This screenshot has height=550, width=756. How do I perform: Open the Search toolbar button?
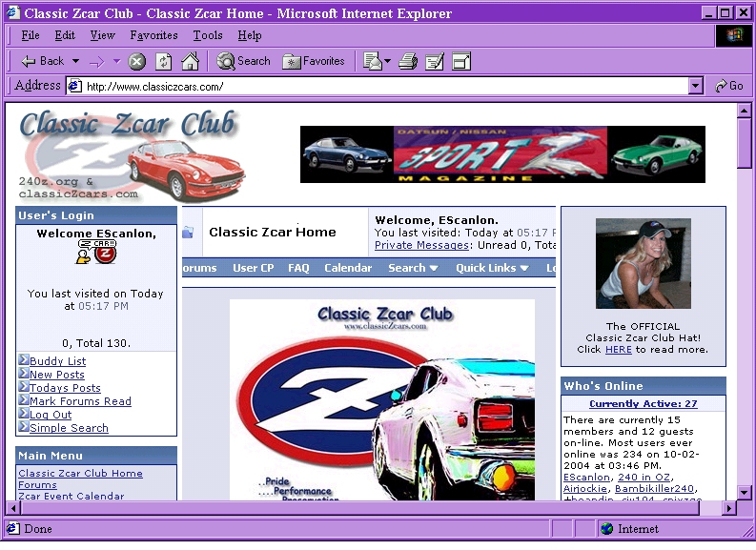[243, 61]
